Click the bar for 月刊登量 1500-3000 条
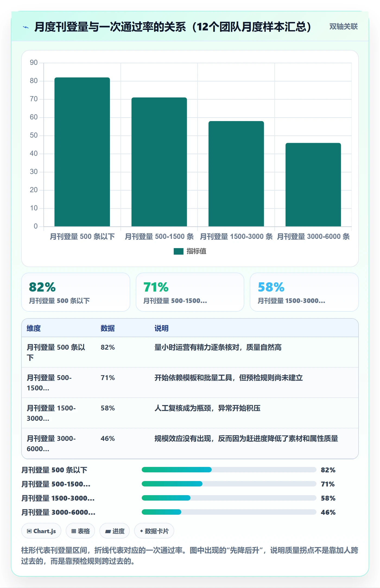 [x=236, y=174]
